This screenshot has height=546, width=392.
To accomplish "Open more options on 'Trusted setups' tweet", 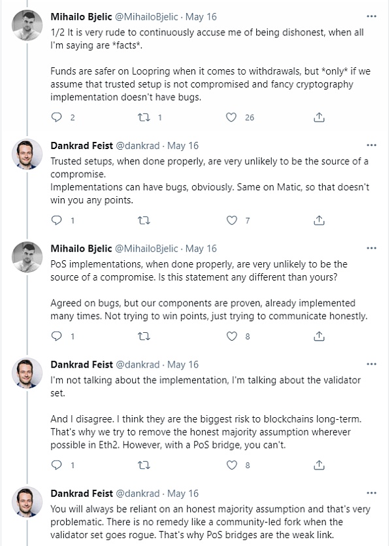I will pyautogui.click(x=371, y=145).
